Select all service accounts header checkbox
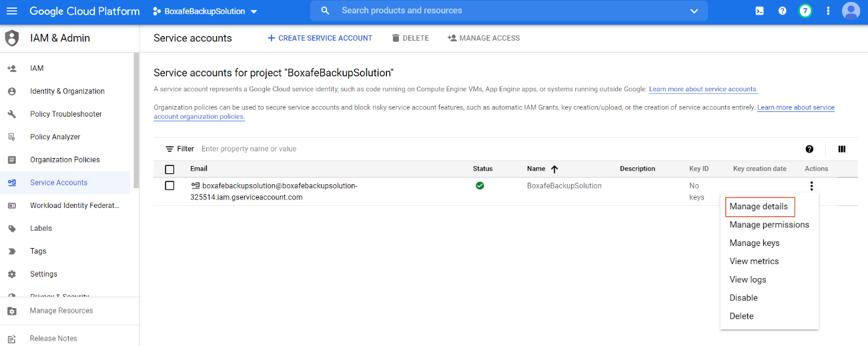Image resolution: width=868 pixels, height=346 pixels. point(169,169)
